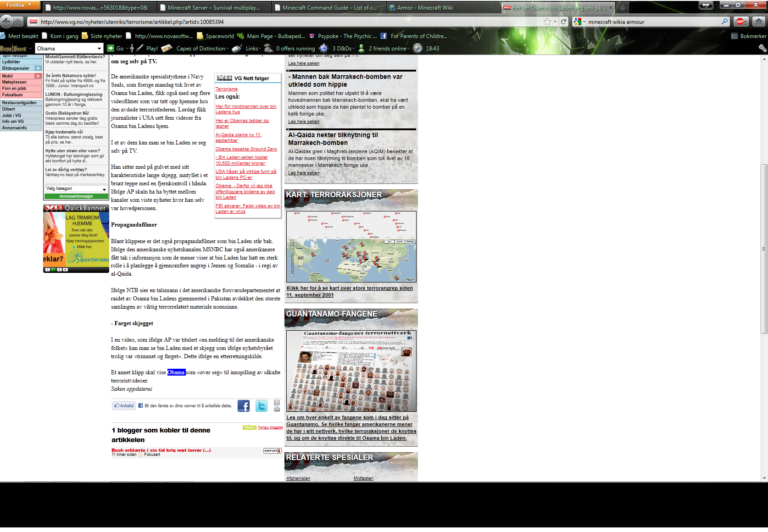Switch to the Armor - Minecraft Wiki tab
768x532 pixels.
click(x=443, y=8)
